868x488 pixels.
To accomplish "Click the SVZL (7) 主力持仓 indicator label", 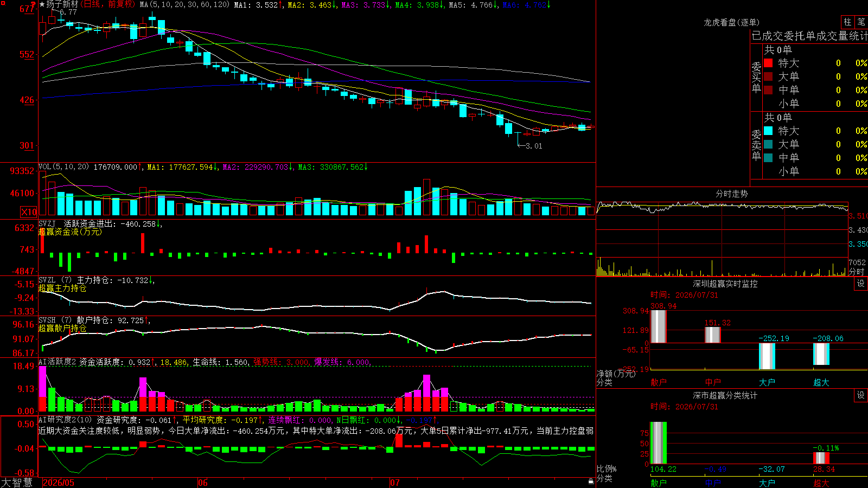I will (97, 280).
